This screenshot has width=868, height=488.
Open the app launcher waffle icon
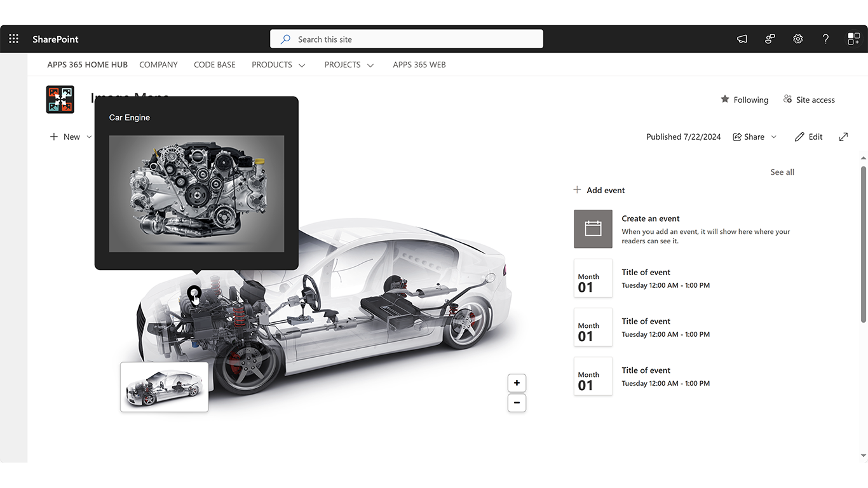(x=13, y=39)
